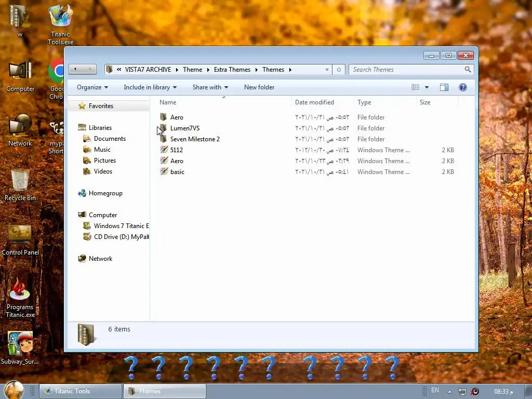
Task: Toggle the preview pane icon
Action: point(444,87)
